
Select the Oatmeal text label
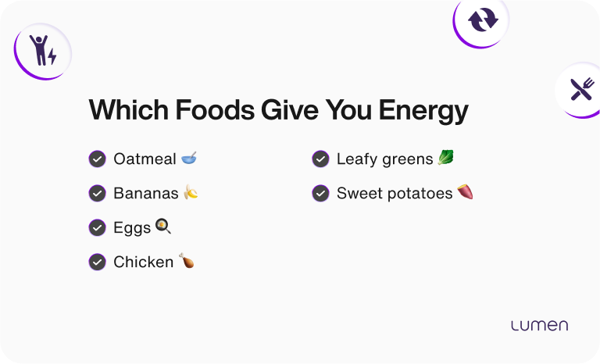145,159
